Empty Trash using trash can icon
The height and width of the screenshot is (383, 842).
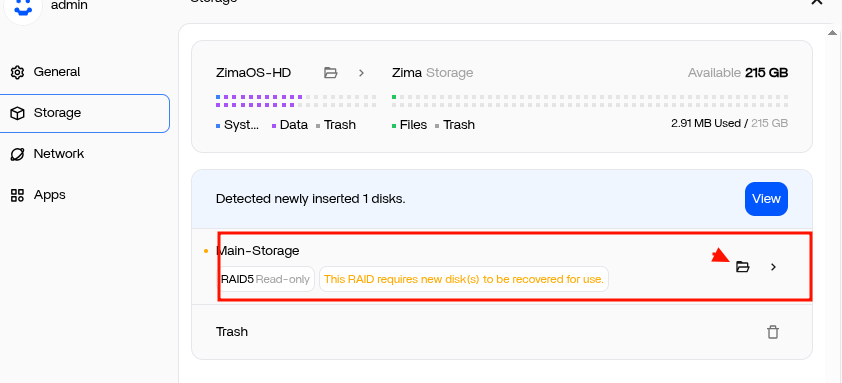coord(773,332)
